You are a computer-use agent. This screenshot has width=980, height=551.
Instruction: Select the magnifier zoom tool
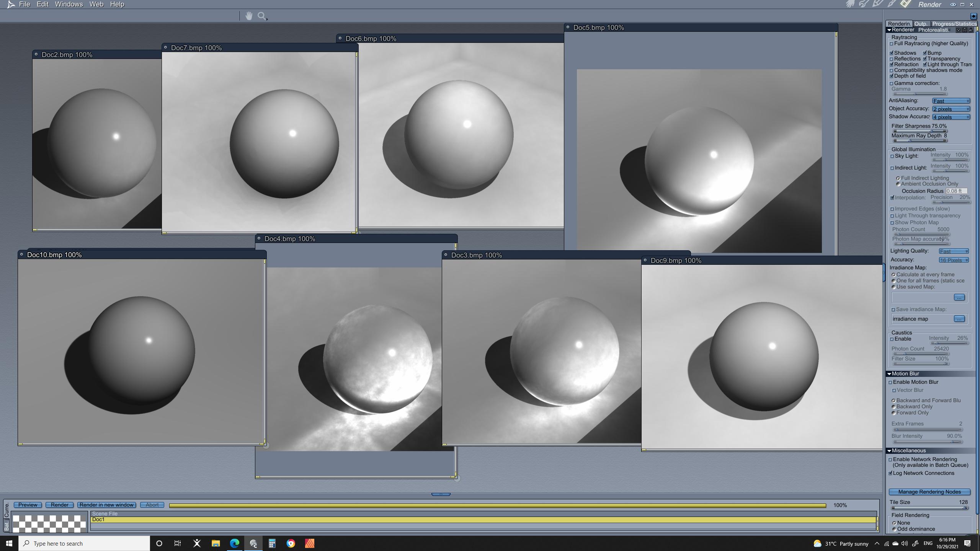262,16
